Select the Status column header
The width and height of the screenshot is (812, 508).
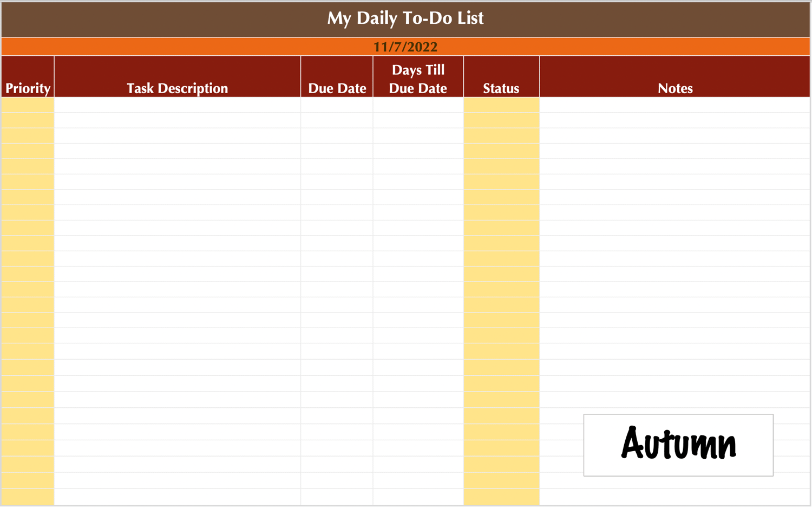[x=501, y=77]
